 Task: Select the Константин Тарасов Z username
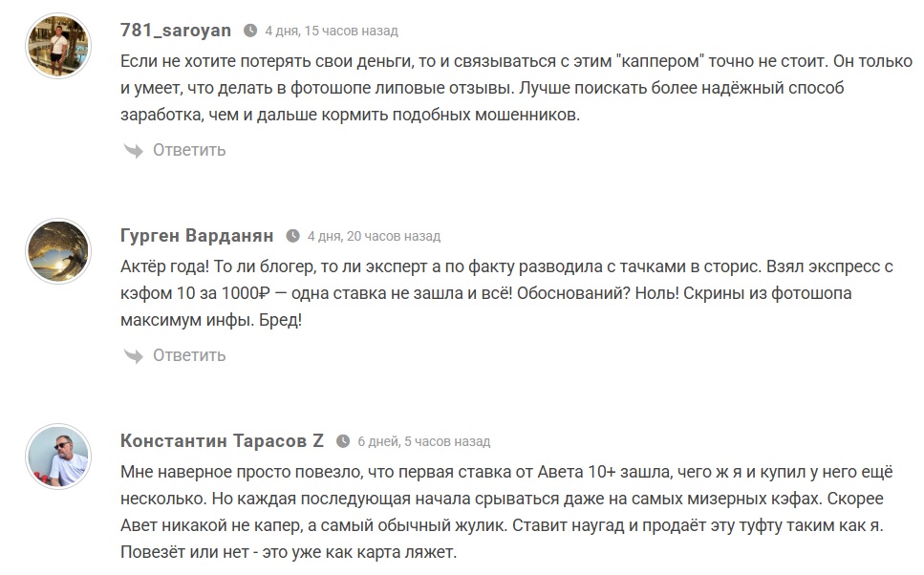222,440
